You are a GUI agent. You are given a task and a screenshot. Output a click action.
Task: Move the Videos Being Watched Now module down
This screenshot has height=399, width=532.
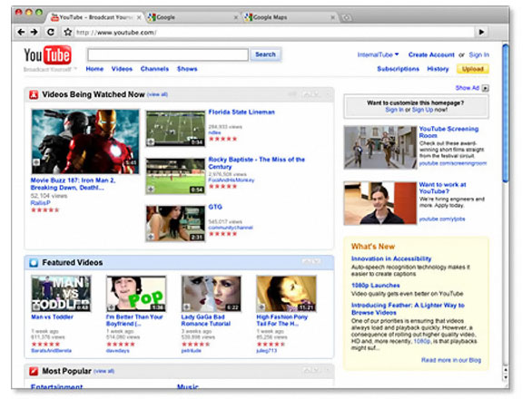(x=317, y=94)
